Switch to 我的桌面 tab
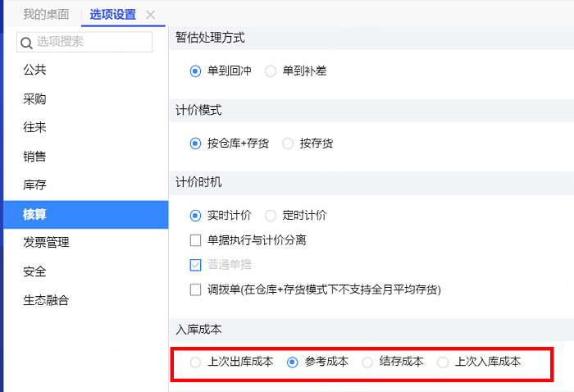574x392 pixels. 46,15
